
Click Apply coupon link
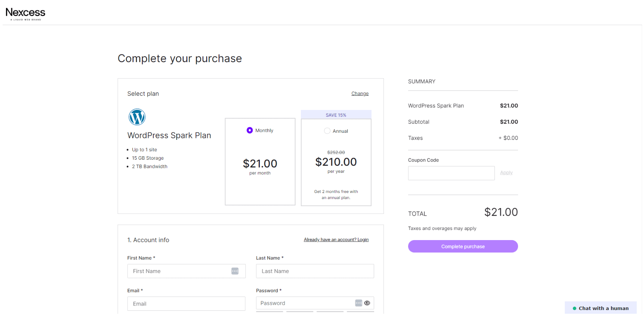click(506, 173)
